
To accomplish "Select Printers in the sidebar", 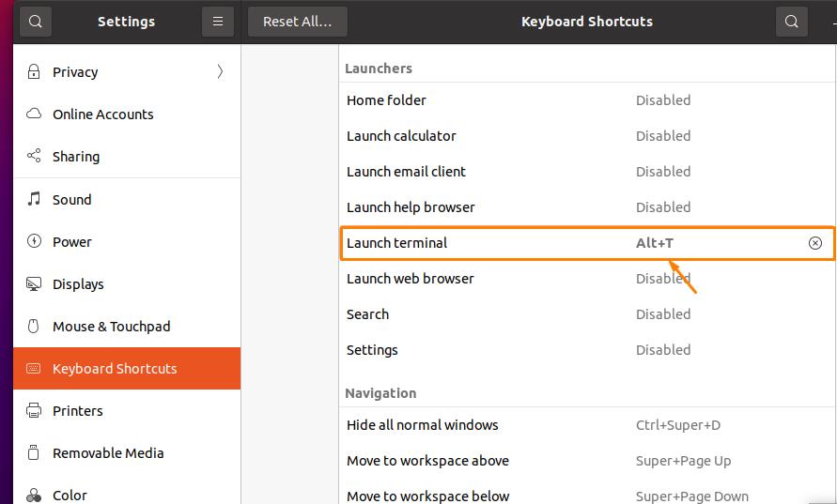I will pos(77,411).
